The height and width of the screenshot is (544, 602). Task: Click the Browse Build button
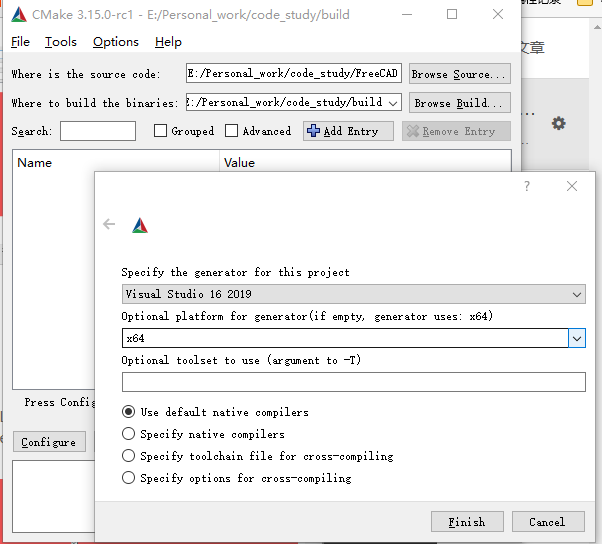tap(460, 103)
